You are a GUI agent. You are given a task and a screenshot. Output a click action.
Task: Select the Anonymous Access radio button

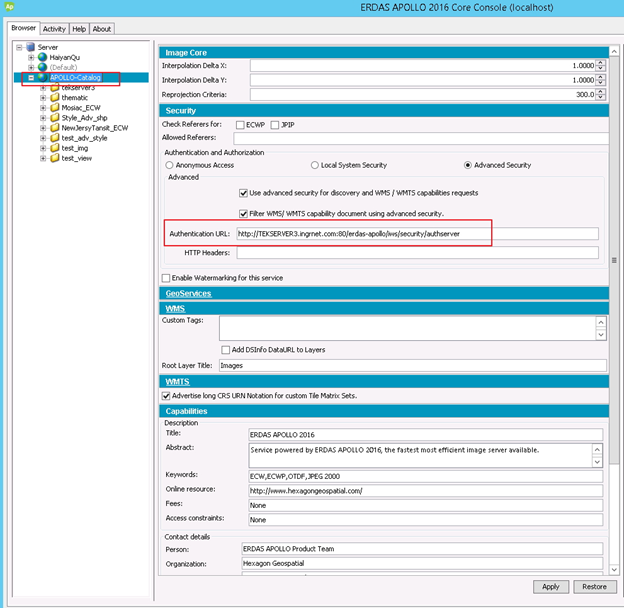point(169,165)
